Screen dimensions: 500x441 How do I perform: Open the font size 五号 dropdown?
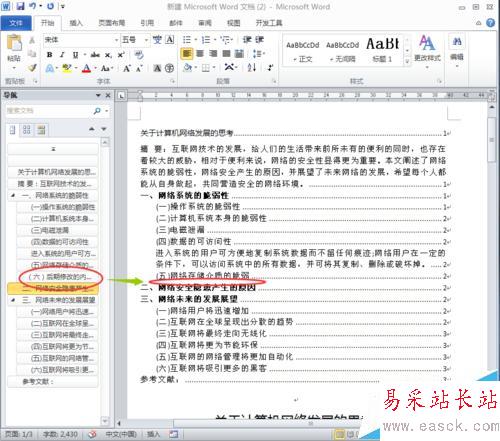pyautogui.click(x=146, y=40)
